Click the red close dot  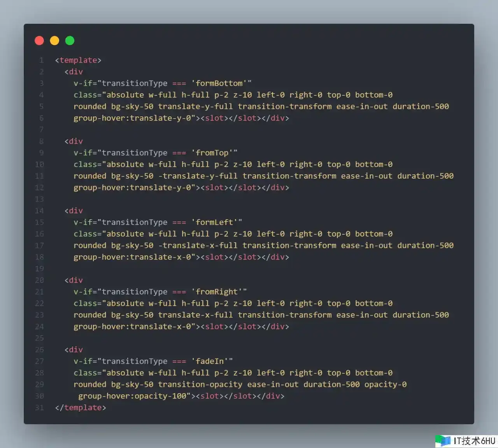point(39,40)
